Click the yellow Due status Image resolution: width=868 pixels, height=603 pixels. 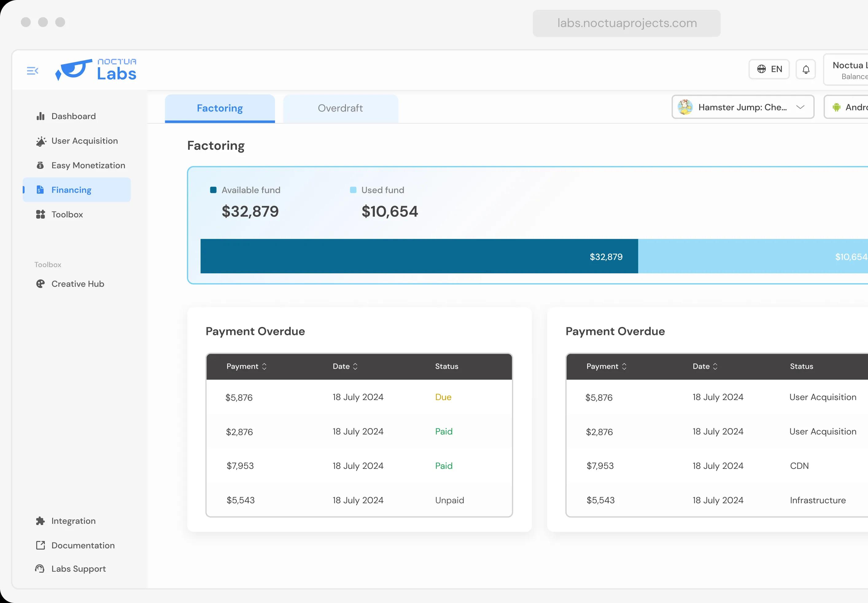point(444,397)
